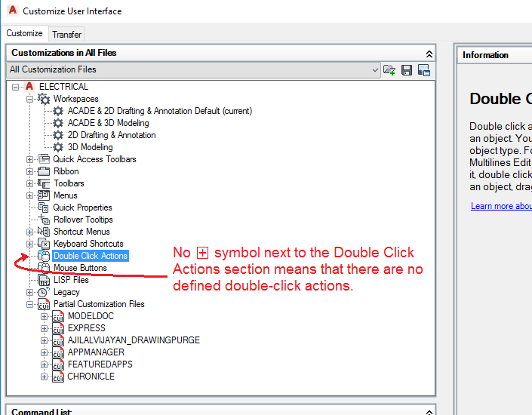This screenshot has height=415, width=532.
Task: Click gear icon of ACADE & 3D Modeling
Action: 58,123
